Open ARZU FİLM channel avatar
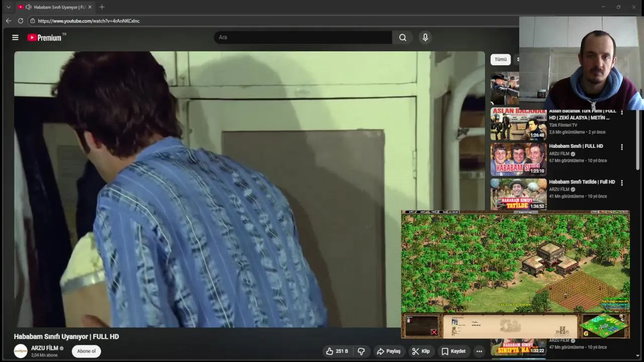Screen dimensions: 644x362 click(x=21, y=351)
